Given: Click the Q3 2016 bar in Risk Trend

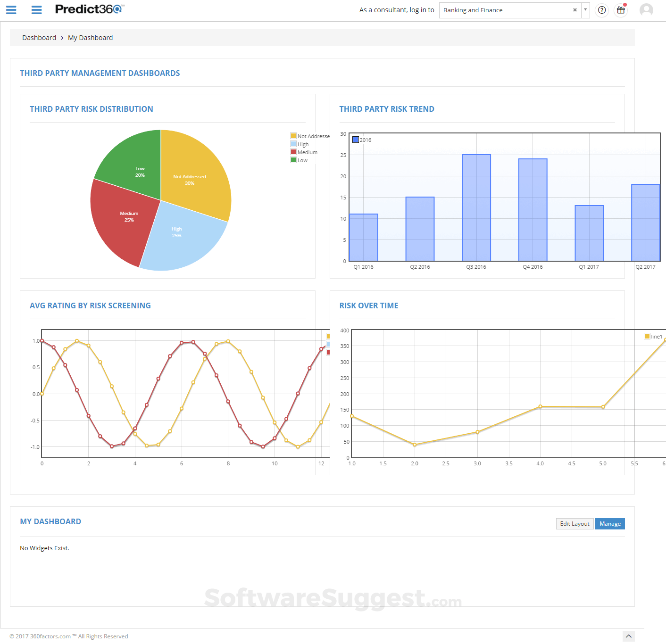Looking at the screenshot, I should (475, 207).
